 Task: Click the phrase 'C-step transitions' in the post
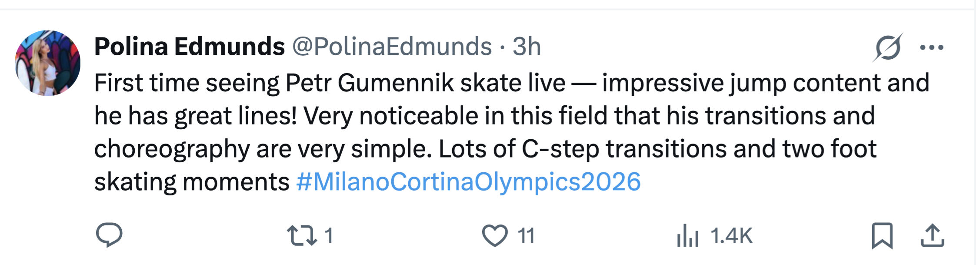[x=624, y=149]
